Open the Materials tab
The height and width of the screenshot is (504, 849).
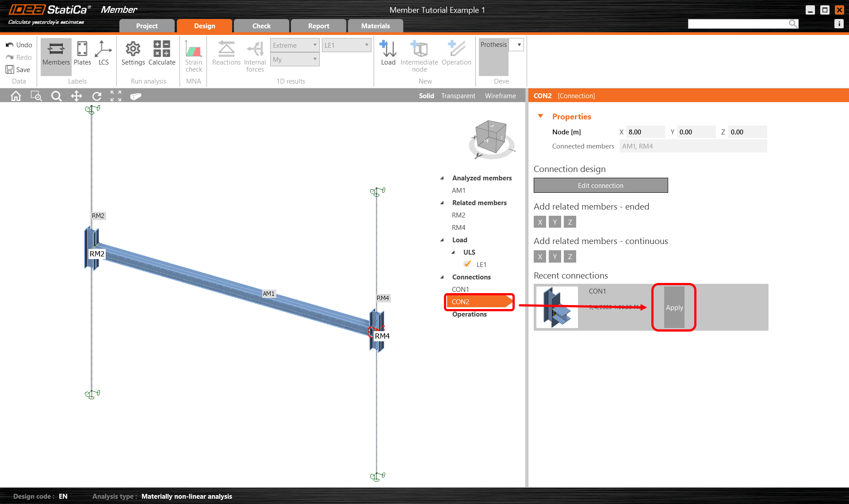tap(375, 26)
